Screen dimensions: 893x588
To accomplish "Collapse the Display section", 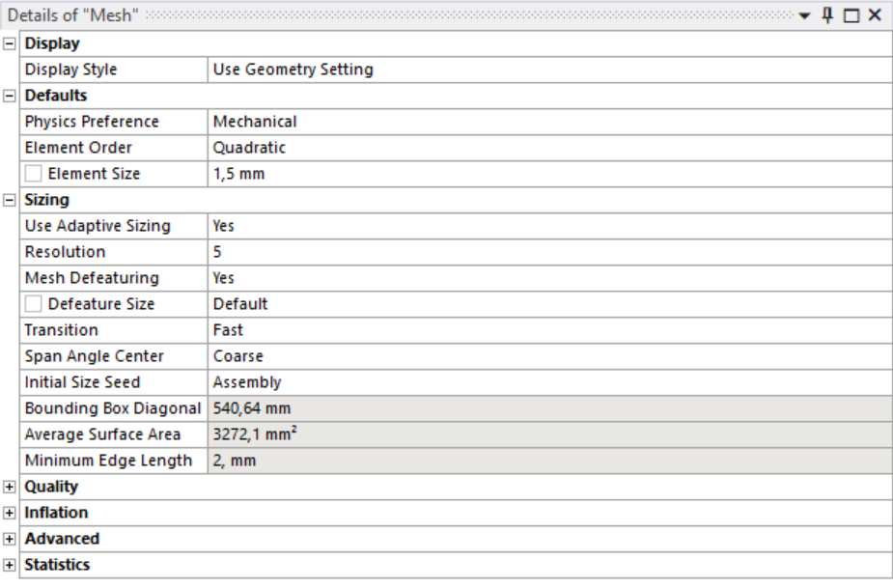I will tap(10, 44).
